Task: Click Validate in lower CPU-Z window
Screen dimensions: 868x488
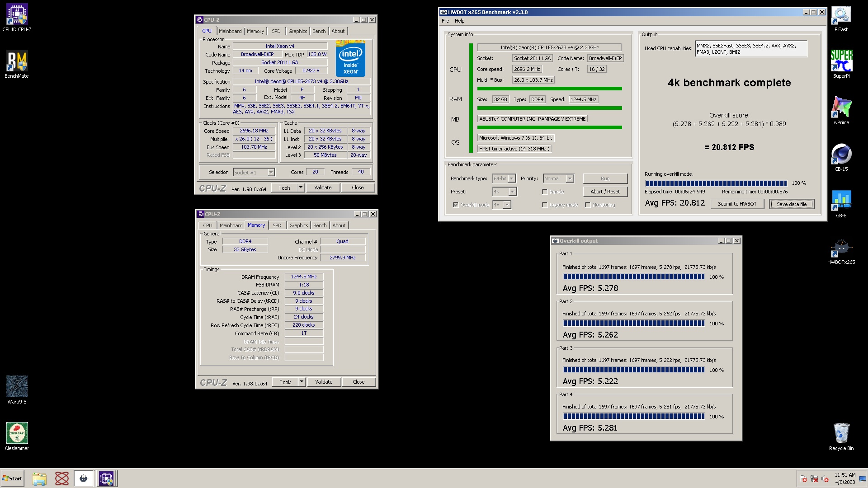Action: click(x=324, y=382)
